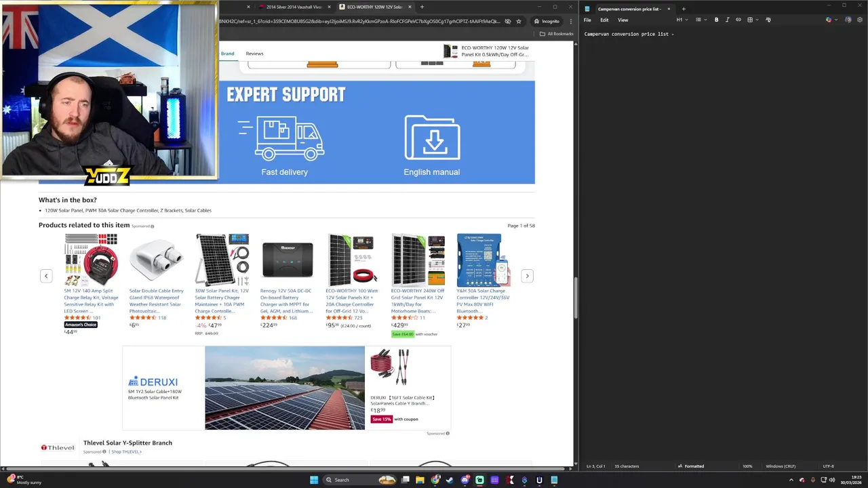Open Notepad settings gear

[860, 20]
